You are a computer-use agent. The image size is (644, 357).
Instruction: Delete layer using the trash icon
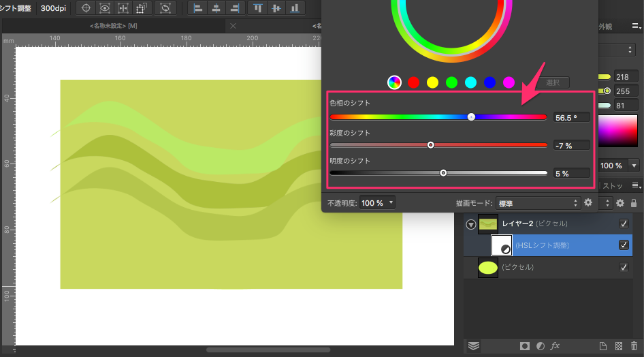(634, 346)
